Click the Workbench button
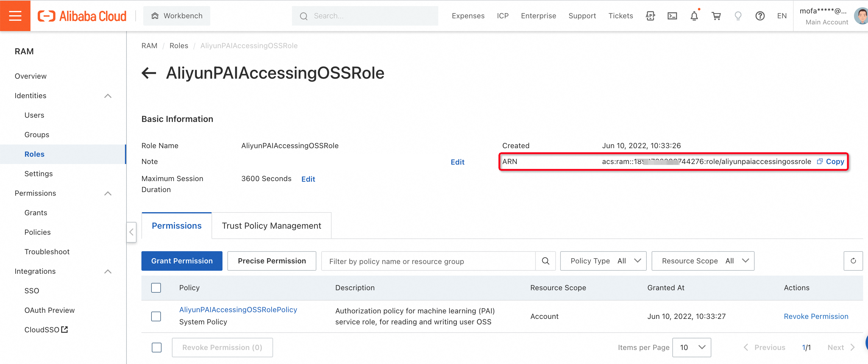Screen dimensions: 868x364 coord(176,16)
